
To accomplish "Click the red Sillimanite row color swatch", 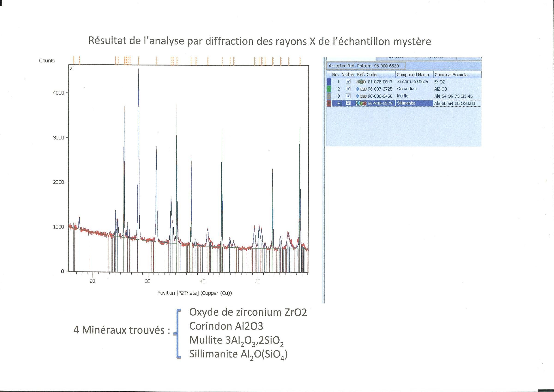I will [x=329, y=103].
